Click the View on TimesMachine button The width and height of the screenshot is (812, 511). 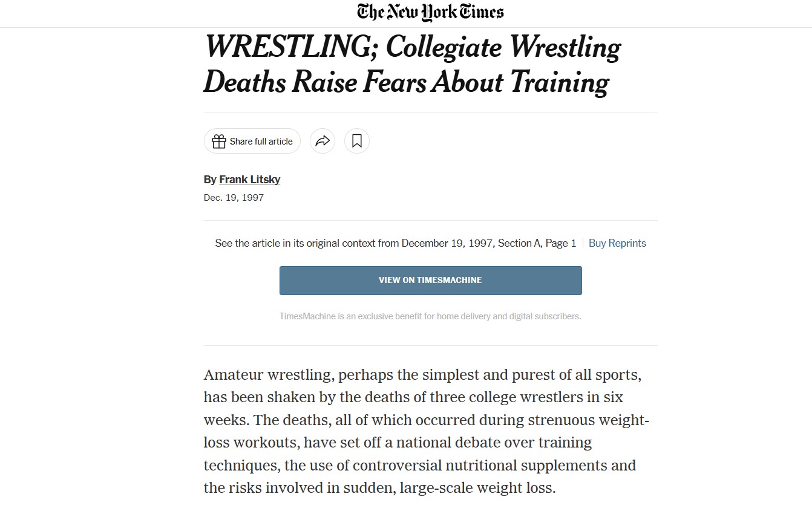tap(430, 281)
